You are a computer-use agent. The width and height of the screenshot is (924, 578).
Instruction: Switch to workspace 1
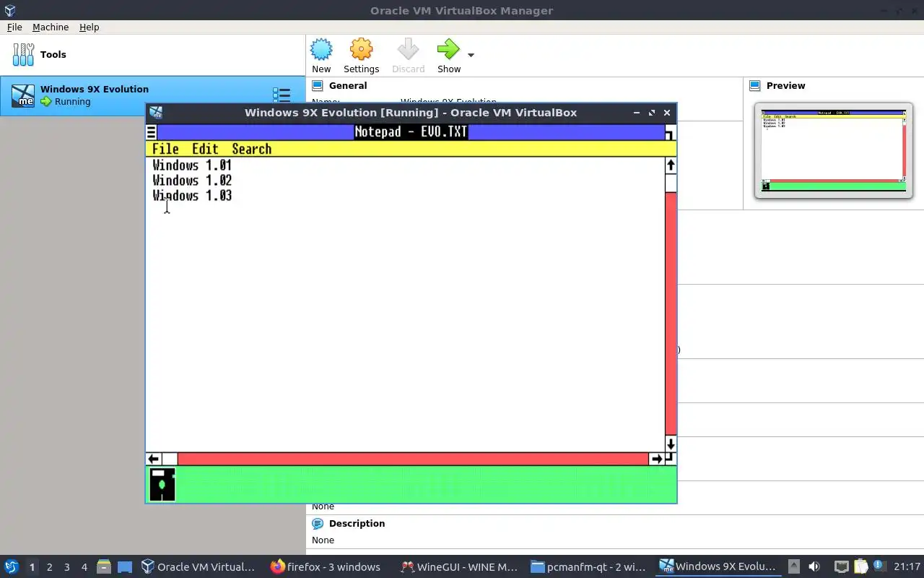[x=32, y=567]
